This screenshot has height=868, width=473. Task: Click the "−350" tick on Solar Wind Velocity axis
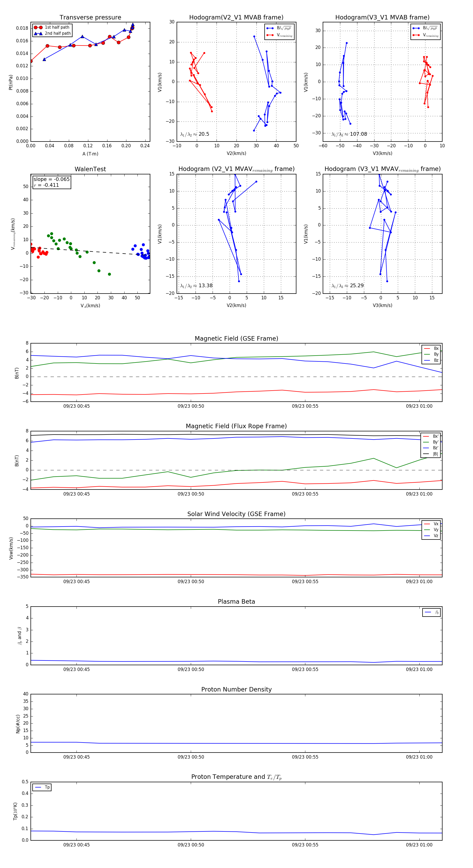click(22, 577)
